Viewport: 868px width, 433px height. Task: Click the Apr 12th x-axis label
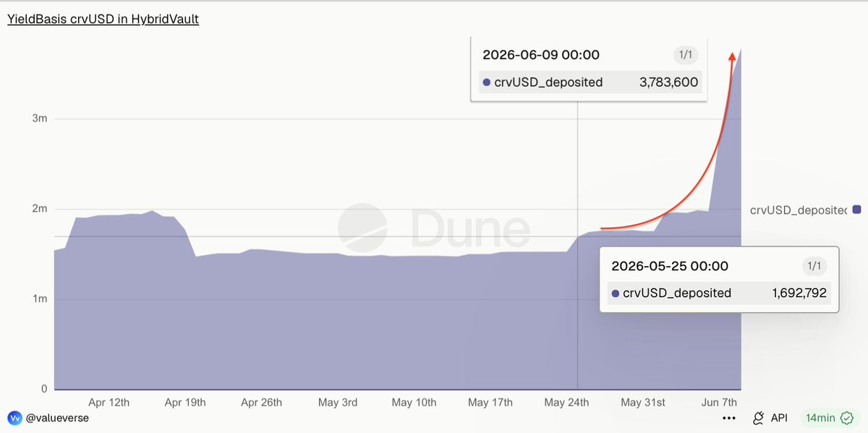tap(109, 402)
